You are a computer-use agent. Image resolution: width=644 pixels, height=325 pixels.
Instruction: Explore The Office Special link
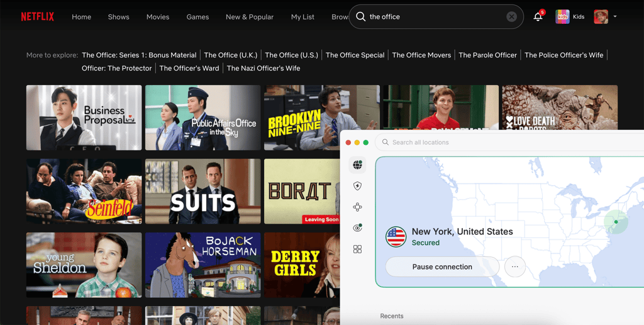pyautogui.click(x=355, y=55)
